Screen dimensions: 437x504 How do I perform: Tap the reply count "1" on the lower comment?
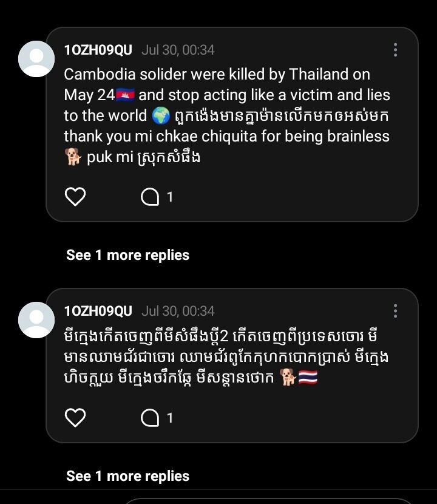click(x=170, y=418)
